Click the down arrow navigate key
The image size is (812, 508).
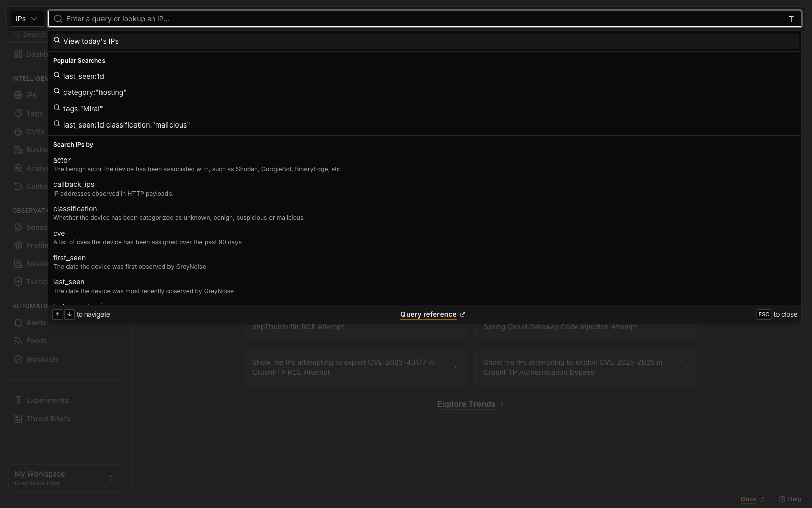pyautogui.click(x=70, y=314)
